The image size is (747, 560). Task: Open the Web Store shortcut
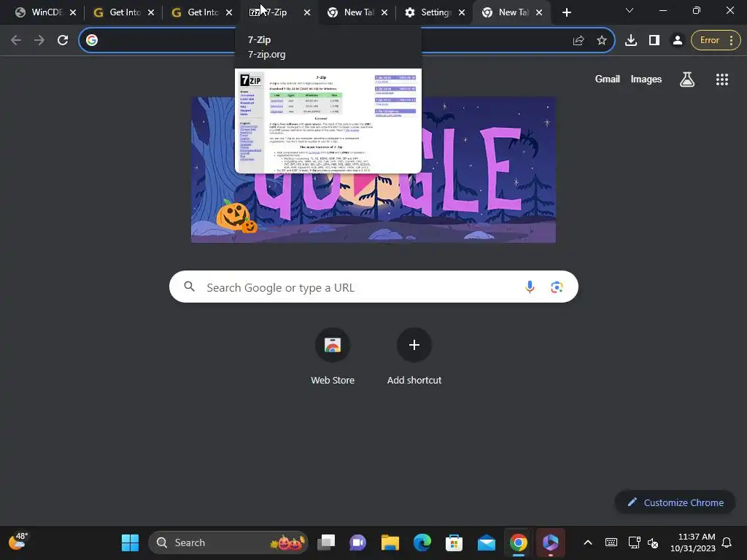[333, 357]
